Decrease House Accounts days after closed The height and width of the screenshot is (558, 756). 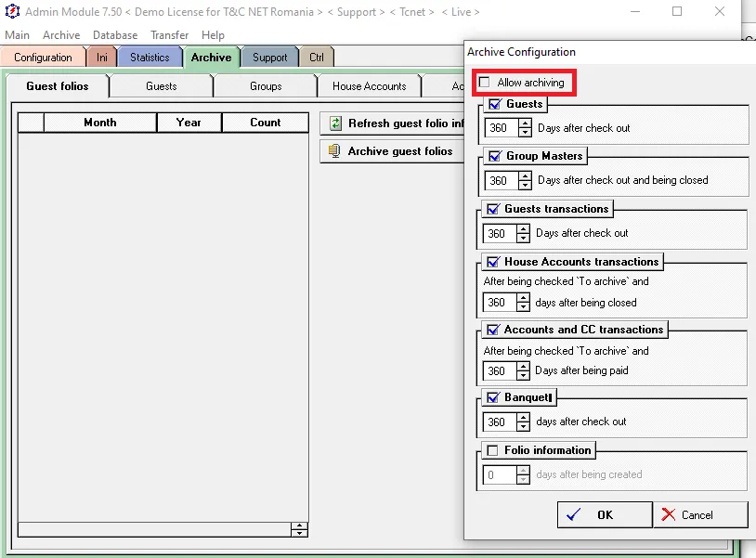(523, 306)
